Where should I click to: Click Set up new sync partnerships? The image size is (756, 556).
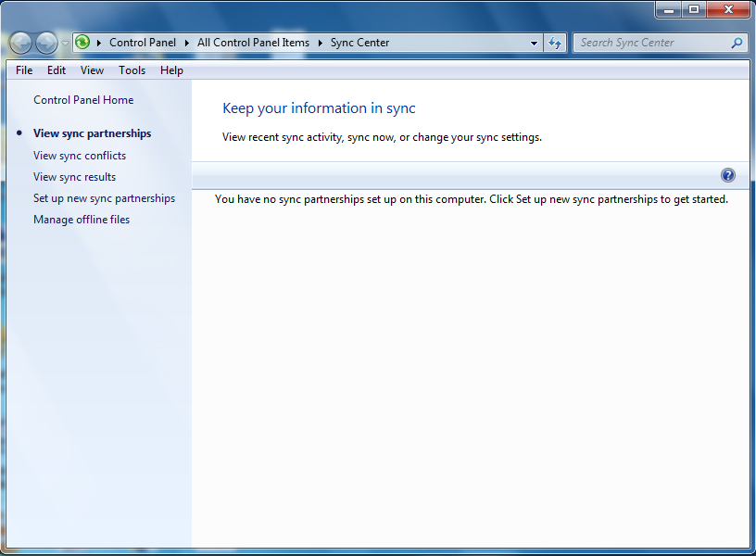[104, 198]
